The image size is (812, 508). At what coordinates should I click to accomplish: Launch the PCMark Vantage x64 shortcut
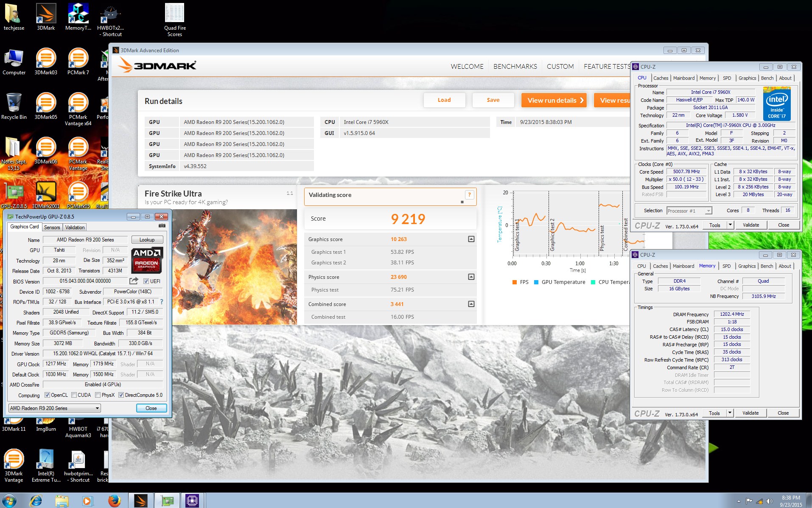pos(78,109)
